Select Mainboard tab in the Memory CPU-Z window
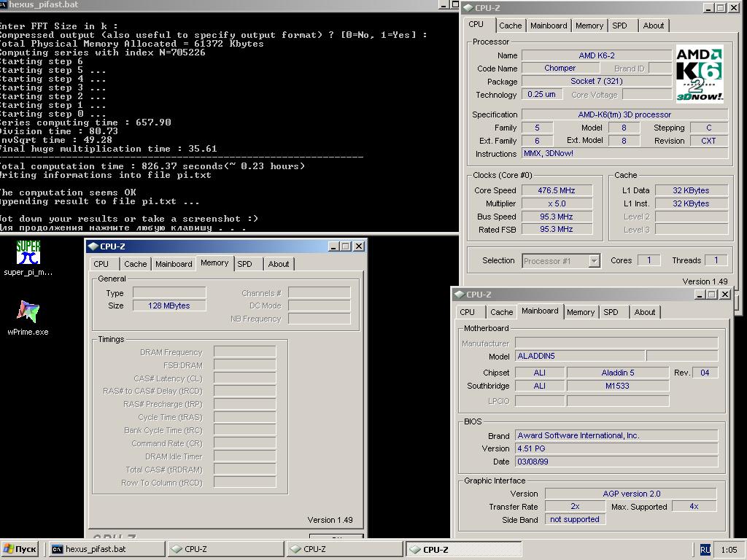The image size is (747, 560). point(174,264)
